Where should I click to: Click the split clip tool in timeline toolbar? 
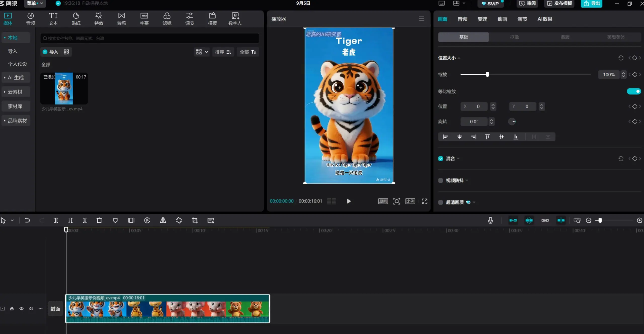coord(56,220)
